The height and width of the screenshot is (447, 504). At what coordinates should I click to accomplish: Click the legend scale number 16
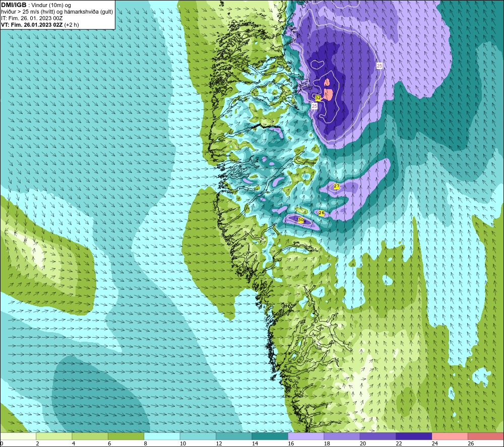(291, 443)
